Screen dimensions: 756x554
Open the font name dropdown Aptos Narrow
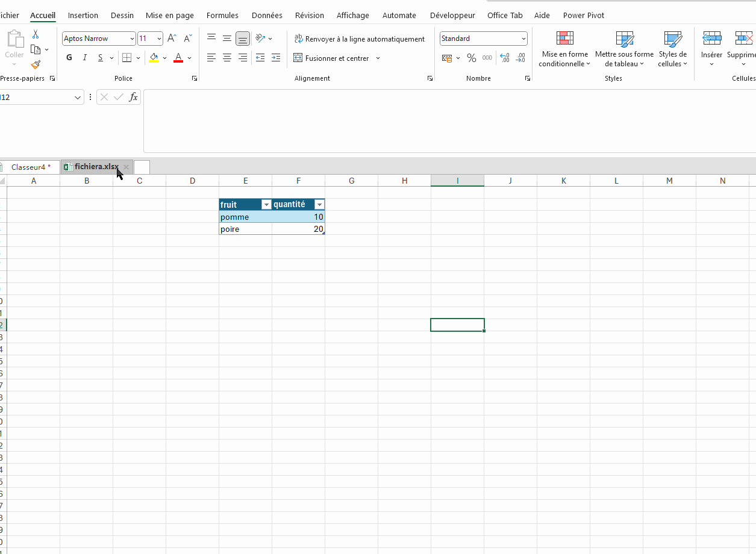click(x=132, y=39)
